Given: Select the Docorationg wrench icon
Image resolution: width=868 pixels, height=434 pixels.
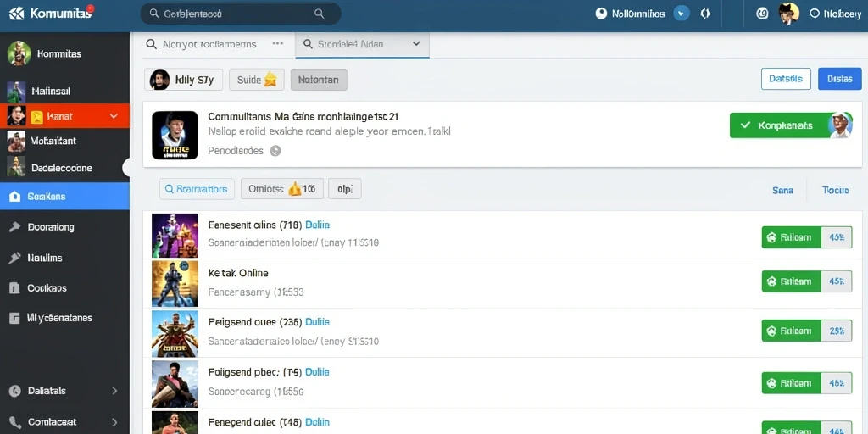Looking at the screenshot, I should [15, 227].
